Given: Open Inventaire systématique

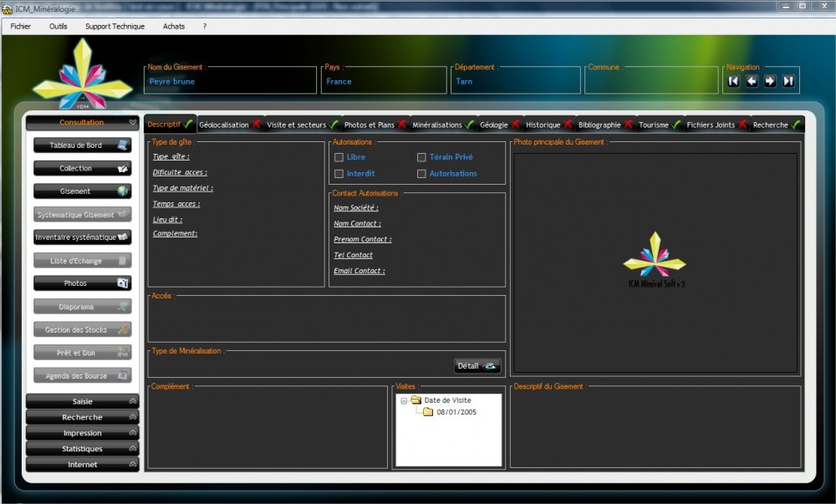Looking at the screenshot, I should tap(83, 237).
